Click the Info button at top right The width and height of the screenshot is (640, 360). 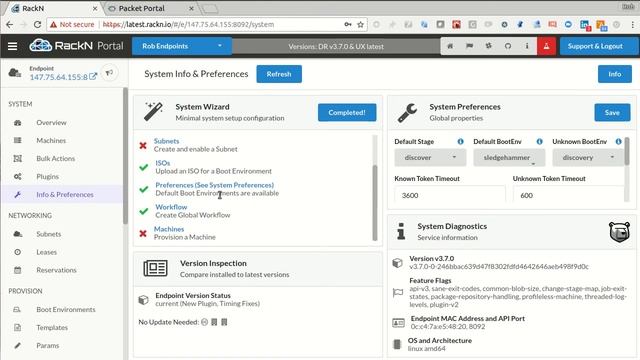click(615, 74)
